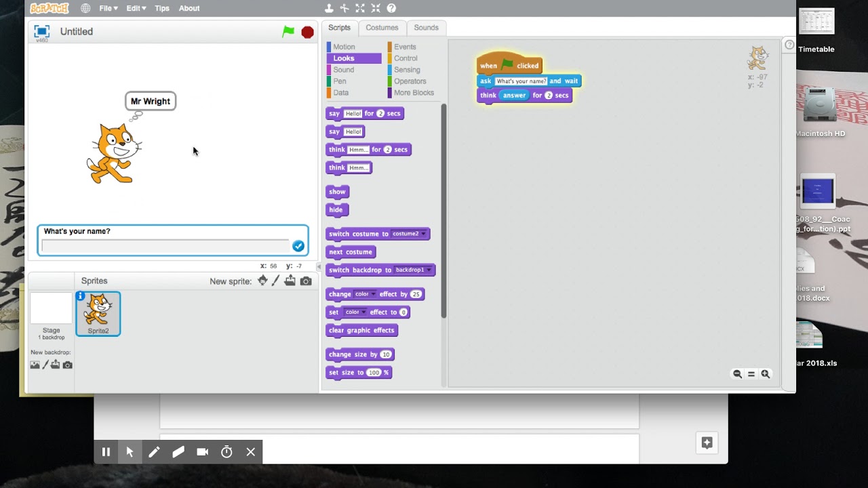
Task: Open the language globe menu
Action: [85, 8]
